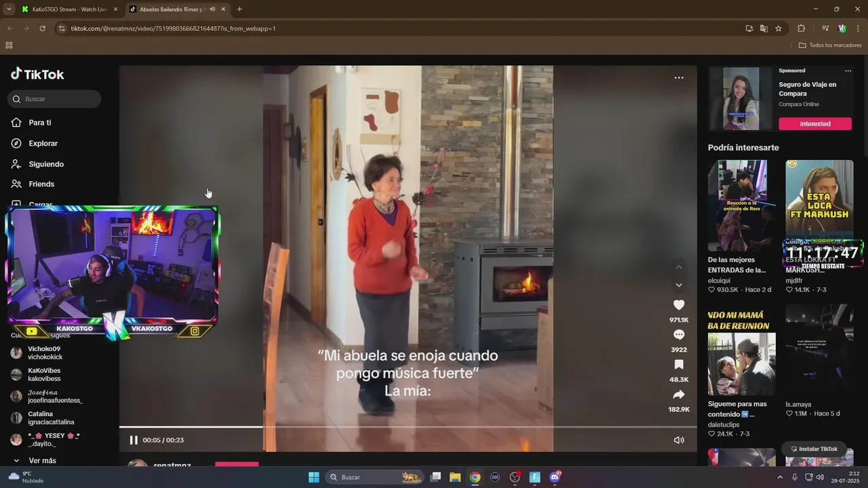Screen dimensions: 868x488
Task: Close the Abuelas Bailando tab
Action: coord(223,9)
